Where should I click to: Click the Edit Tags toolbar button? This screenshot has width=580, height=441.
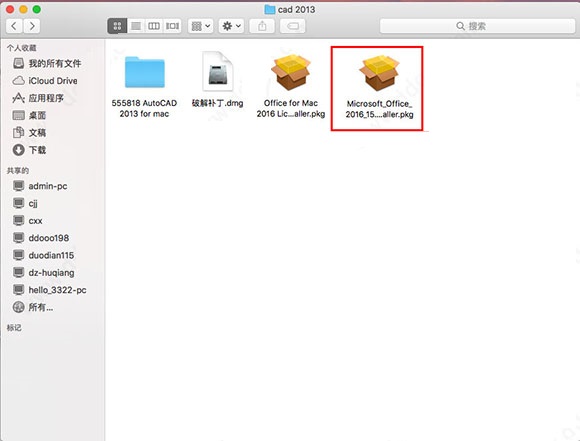click(293, 26)
